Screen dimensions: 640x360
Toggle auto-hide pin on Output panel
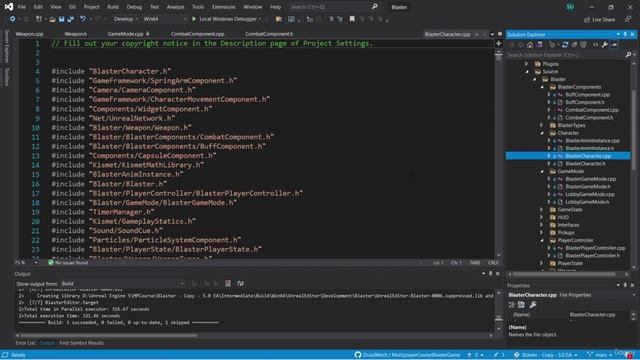click(491, 273)
